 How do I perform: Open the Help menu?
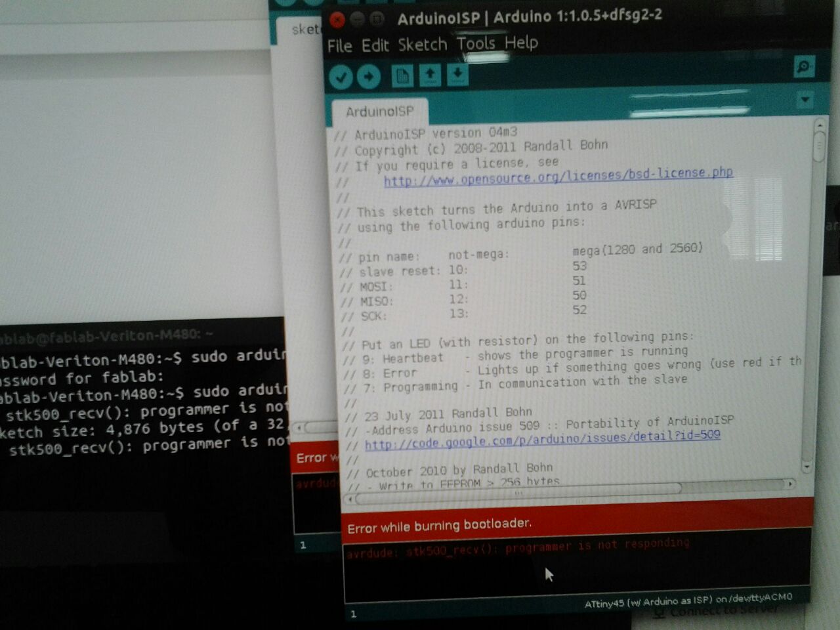tap(521, 43)
